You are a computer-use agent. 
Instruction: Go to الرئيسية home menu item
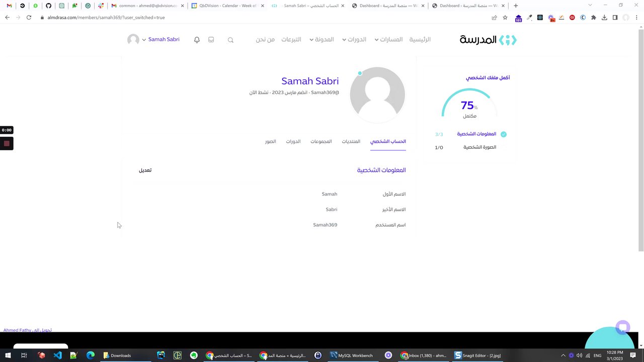(420, 39)
